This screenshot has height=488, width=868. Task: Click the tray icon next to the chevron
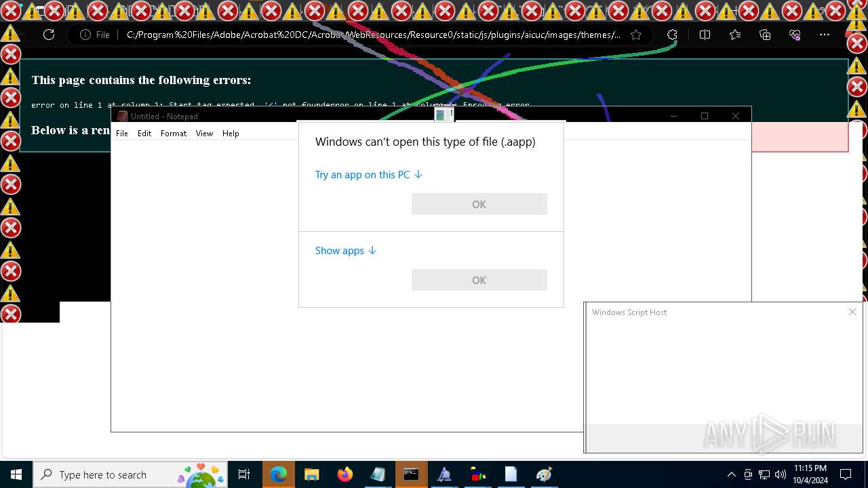point(748,474)
